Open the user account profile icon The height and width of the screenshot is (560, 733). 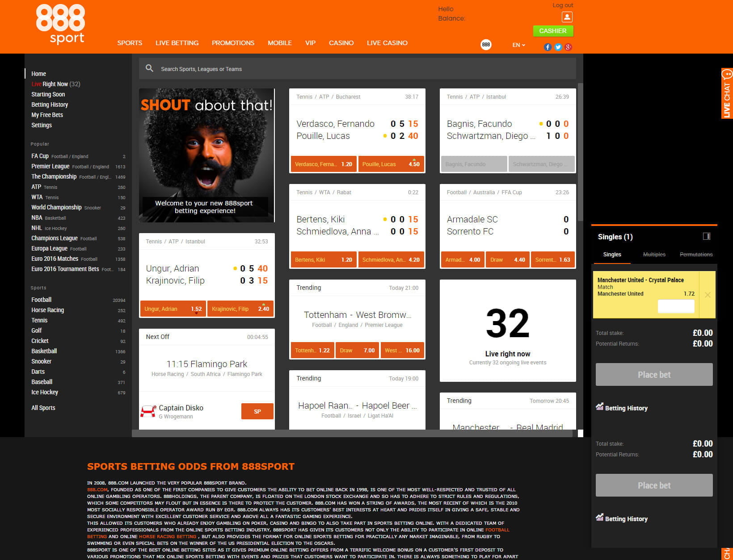pyautogui.click(x=567, y=17)
